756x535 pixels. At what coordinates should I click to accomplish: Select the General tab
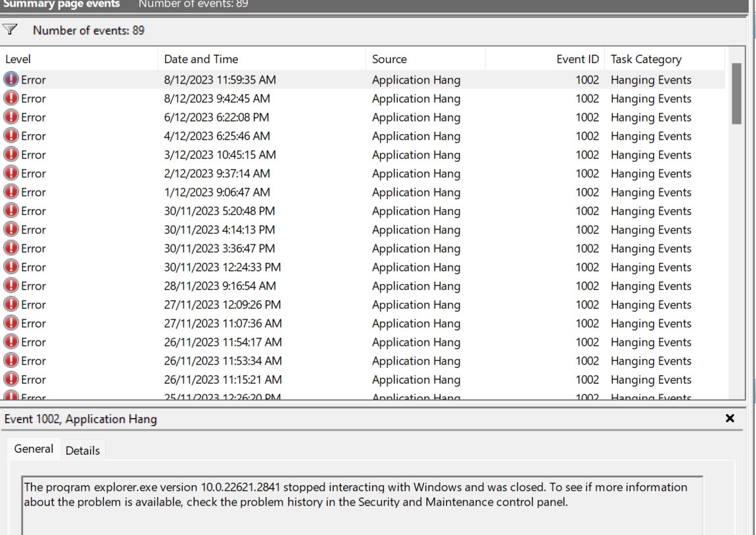[x=34, y=449]
